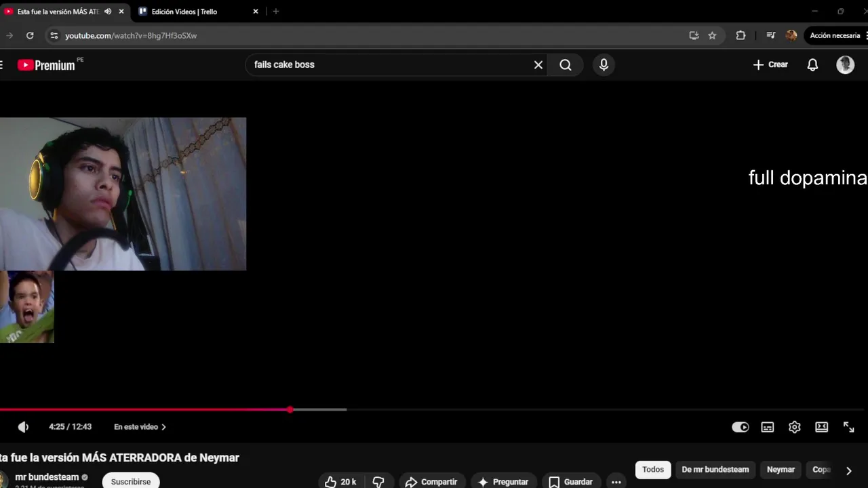Subscribe to mr bundesteam with Suscribirse
Image resolution: width=868 pixels, height=488 pixels.
click(131, 481)
